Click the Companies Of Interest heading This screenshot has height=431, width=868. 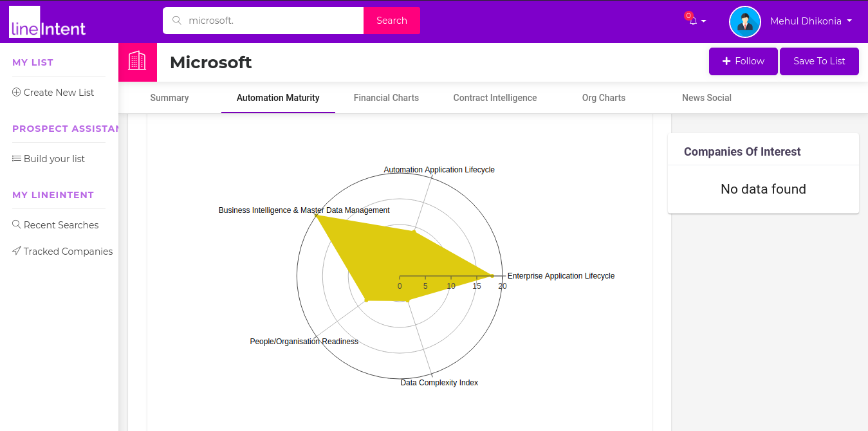coord(742,152)
